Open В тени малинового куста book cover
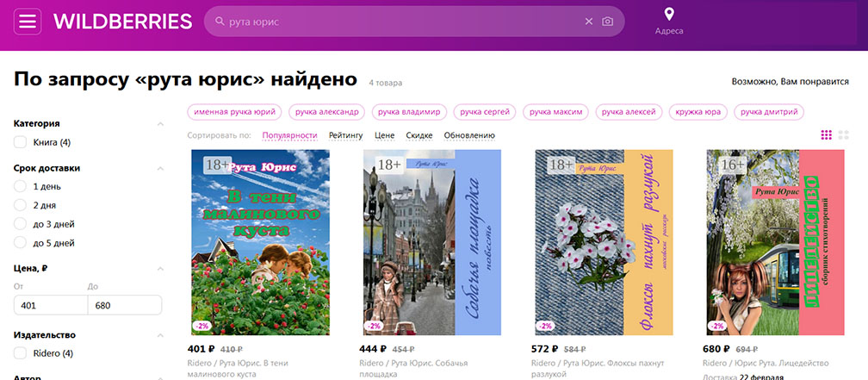 pos(260,243)
